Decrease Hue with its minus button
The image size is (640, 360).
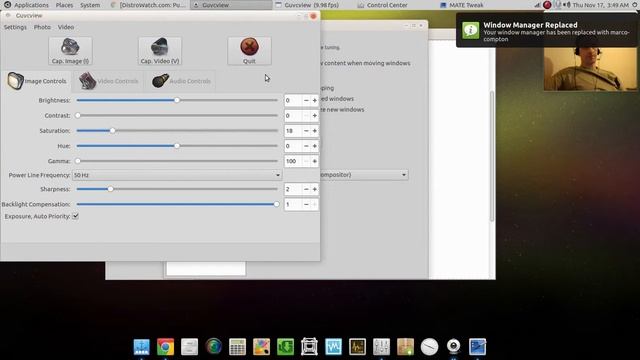tap(306, 146)
